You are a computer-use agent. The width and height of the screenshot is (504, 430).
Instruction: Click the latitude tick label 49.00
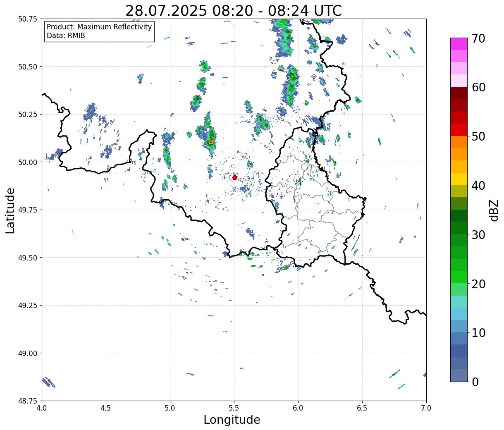click(28, 353)
